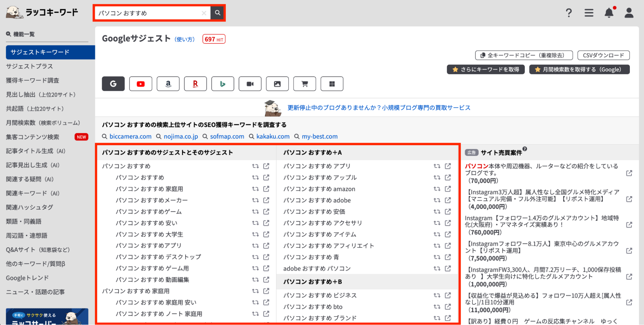Open nojima.co.jp link
The width and height of the screenshot is (644, 325).
[x=181, y=137]
